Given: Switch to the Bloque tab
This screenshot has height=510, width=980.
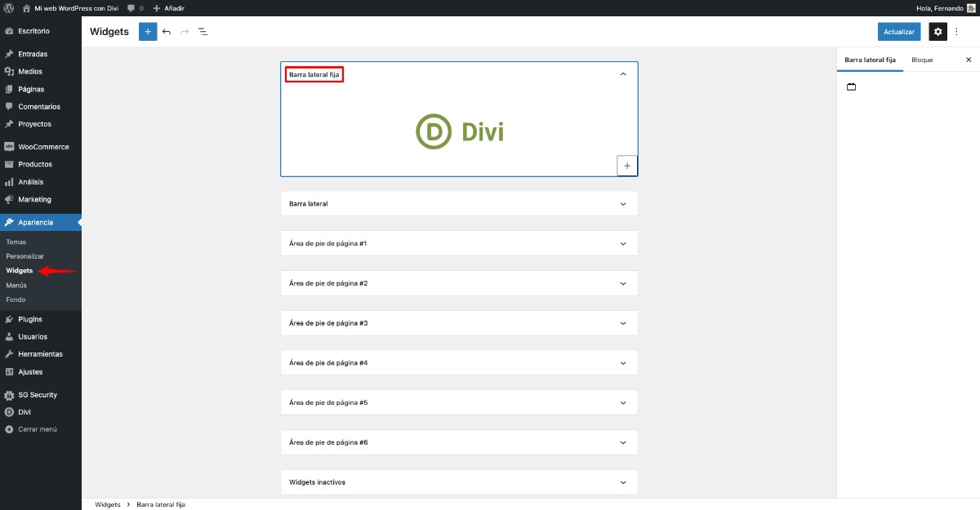Looking at the screenshot, I should click(922, 60).
